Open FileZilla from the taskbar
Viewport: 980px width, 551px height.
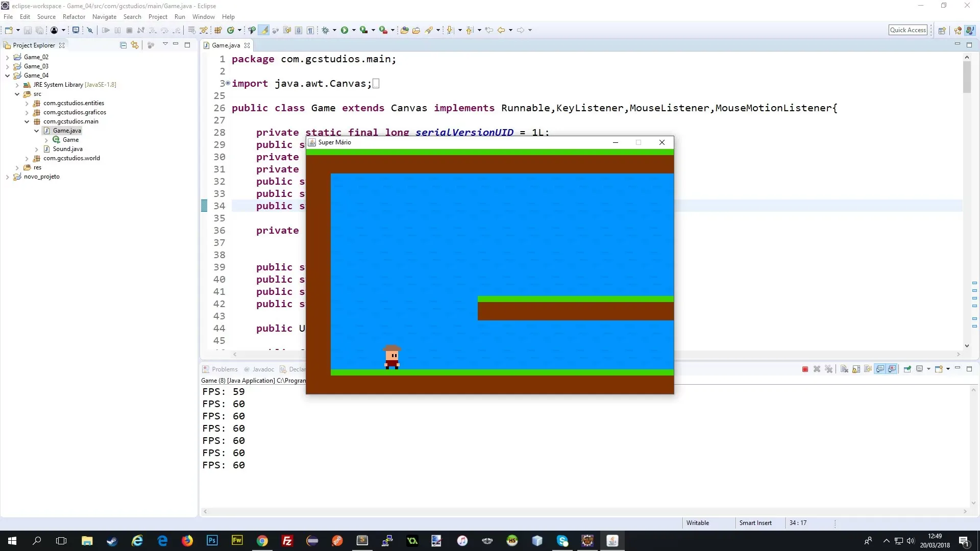(x=287, y=541)
